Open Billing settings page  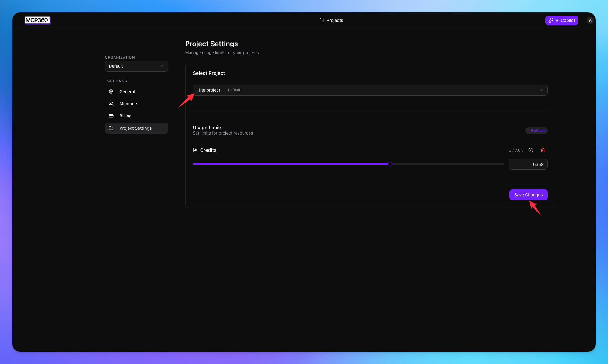pyautogui.click(x=125, y=116)
